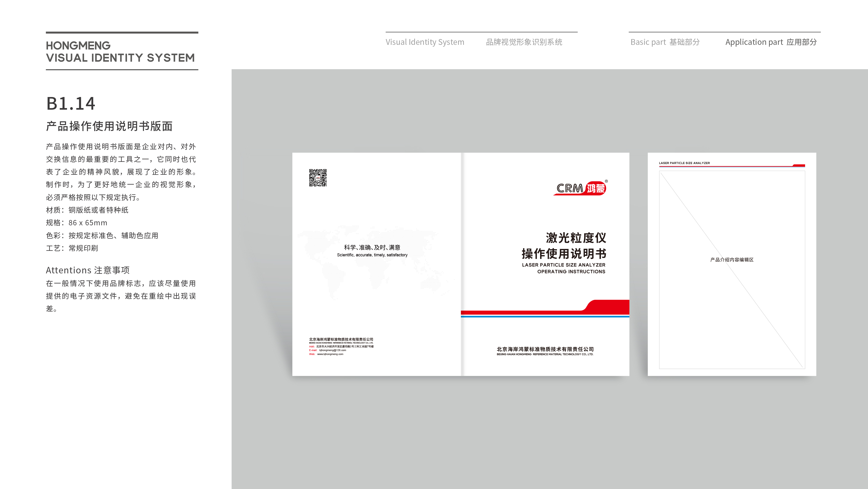The height and width of the screenshot is (489, 868).
Task: Select the Basic part 基础部分 tab
Action: click(664, 42)
